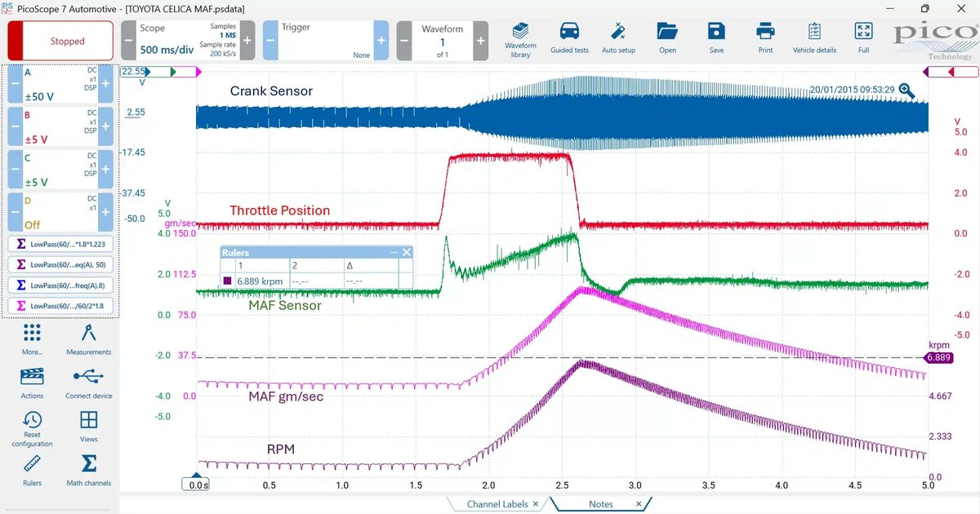Image resolution: width=980 pixels, height=514 pixels.
Task: Click the Stopped capture button
Action: (60, 41)
